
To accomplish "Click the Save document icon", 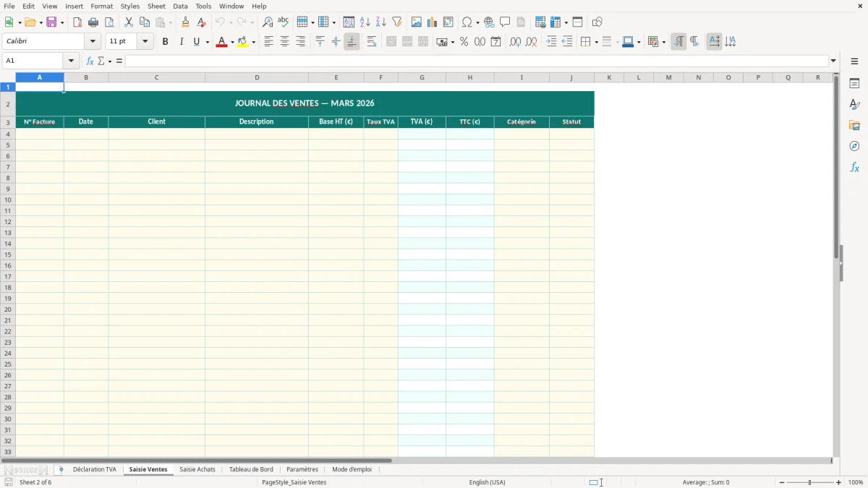I will tap(51, 22).
